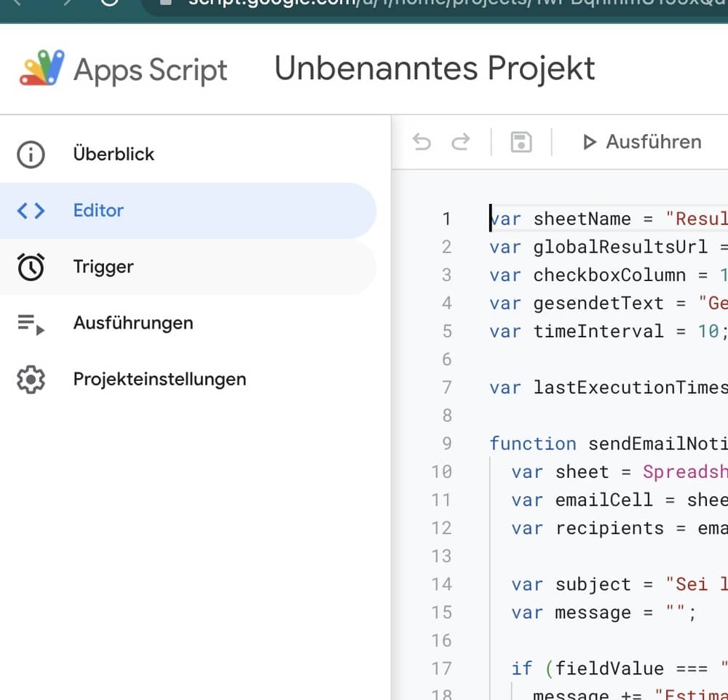Click the Apps Script logo icon

(41, 68)
